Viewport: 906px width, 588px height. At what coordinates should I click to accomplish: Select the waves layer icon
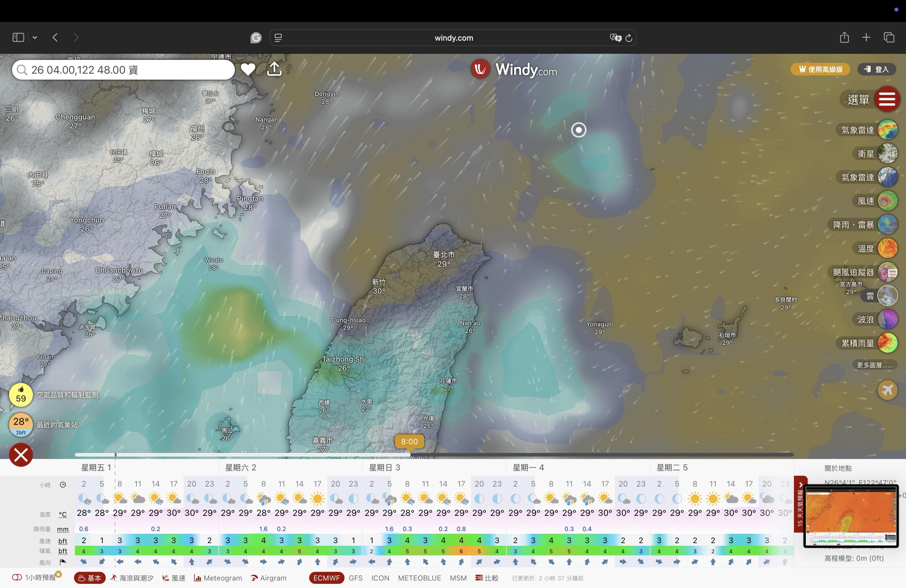[887, 319]
